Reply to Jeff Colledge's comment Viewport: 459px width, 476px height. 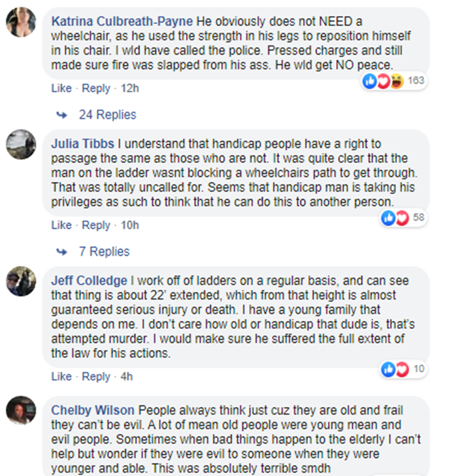[96, 376]
